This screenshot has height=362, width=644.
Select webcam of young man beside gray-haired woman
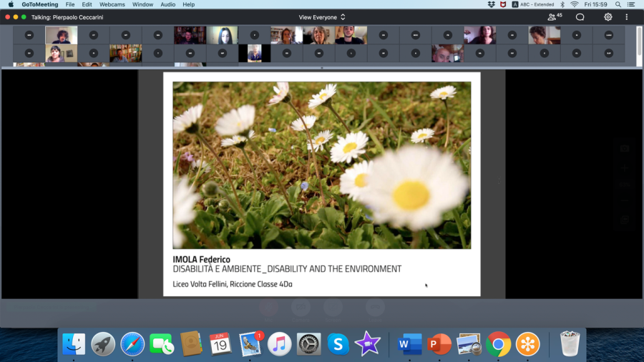pyautogui.click(x=351, y=35)
